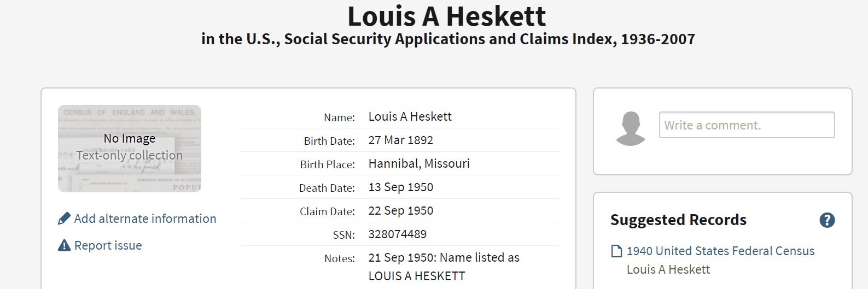868x289 pixels.
Task: Click the death date 13 Sep 1950
Action: pyautogui.click(x=400, y=187)
